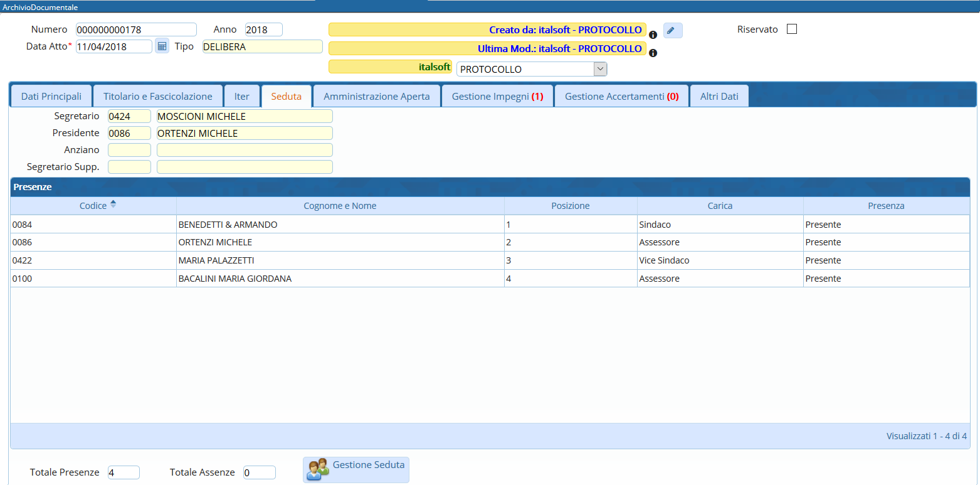980x485 pixels.
Task: Click the Gestione Seduta button
Action: pyautogui.click(x=356, y=469)
